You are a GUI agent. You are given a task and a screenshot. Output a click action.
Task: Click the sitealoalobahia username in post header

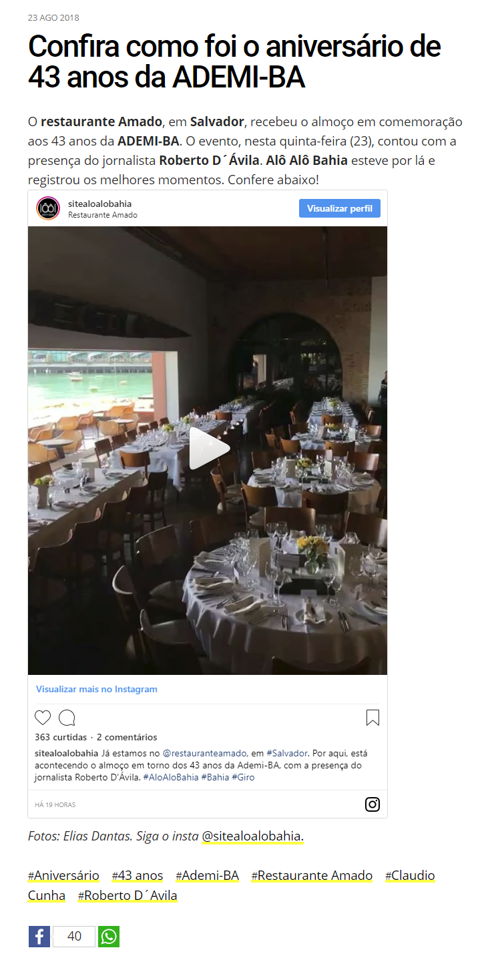click(100, 204)
